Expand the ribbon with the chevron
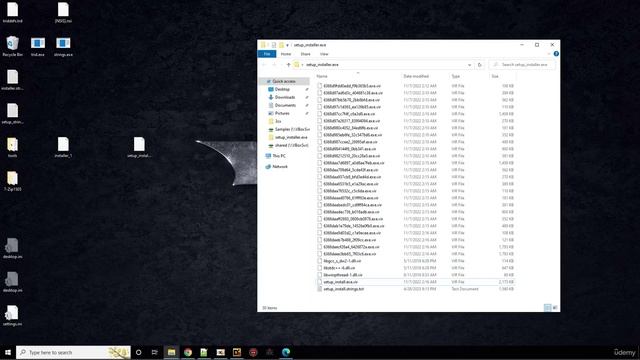Image resolution: width=640 pixels, height=360 pixels. pos(549,54)
